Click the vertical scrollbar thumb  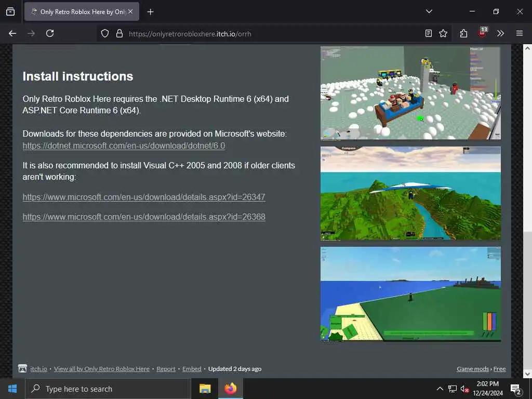pos(527,300)
